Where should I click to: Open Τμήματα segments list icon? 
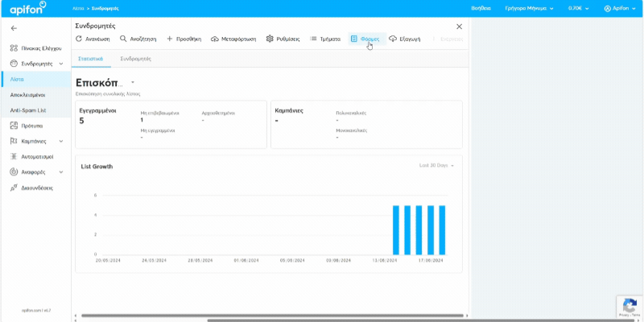coord(314,39)
